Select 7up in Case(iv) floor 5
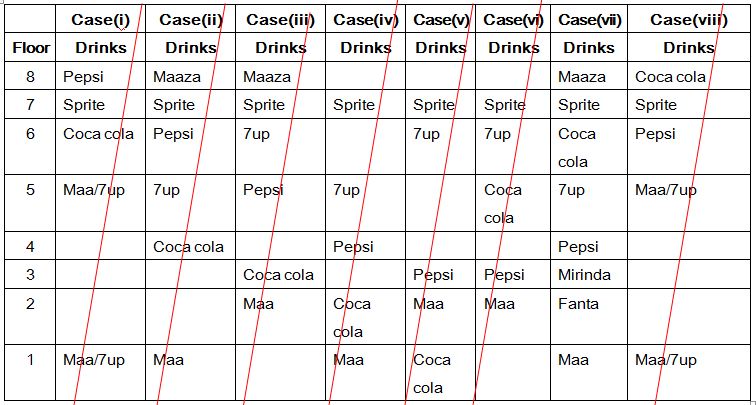756x405 pixels. click(x=346, y=189)
